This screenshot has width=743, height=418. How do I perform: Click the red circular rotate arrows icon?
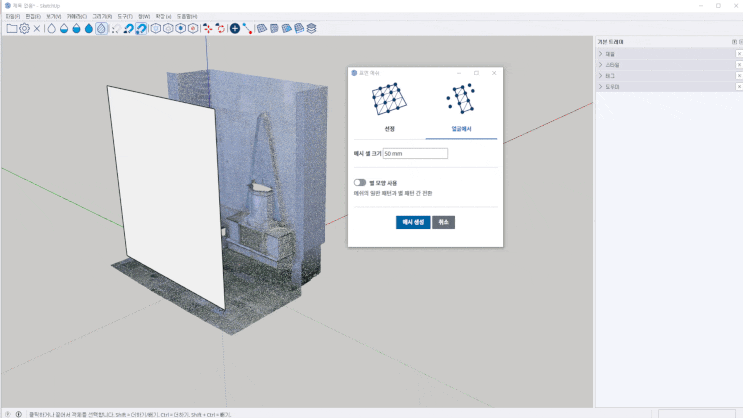click(x=220, y=28)
